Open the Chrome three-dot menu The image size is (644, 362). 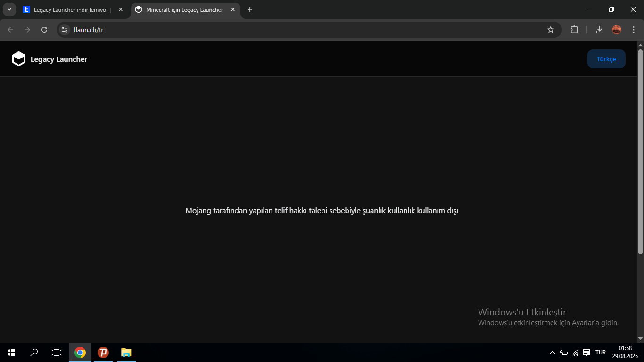pyautogui.click(x=633, y=30)
